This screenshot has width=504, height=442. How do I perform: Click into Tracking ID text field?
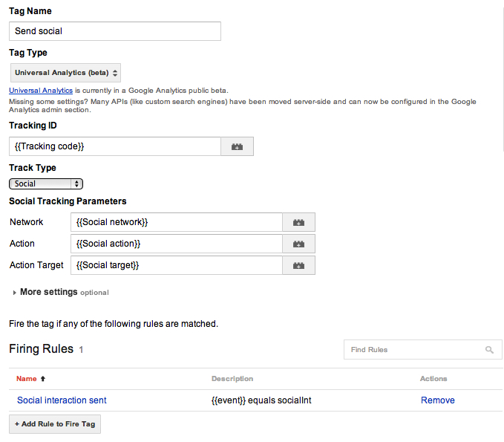point(115,146)
